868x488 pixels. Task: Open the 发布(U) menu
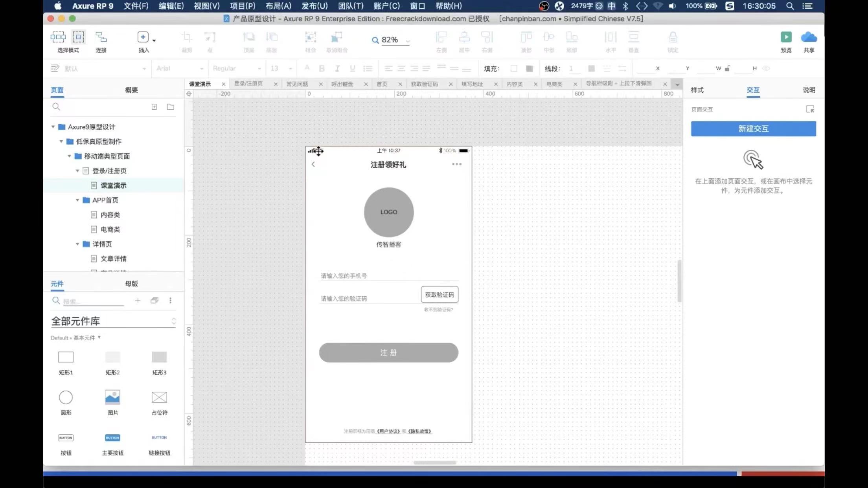pos(314,6)
